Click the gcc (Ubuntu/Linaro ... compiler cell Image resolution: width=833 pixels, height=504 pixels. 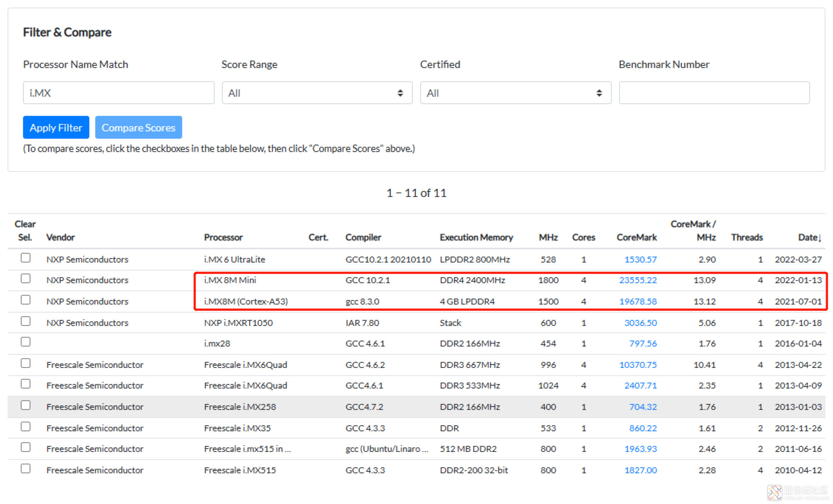click(x=387, y=449)
